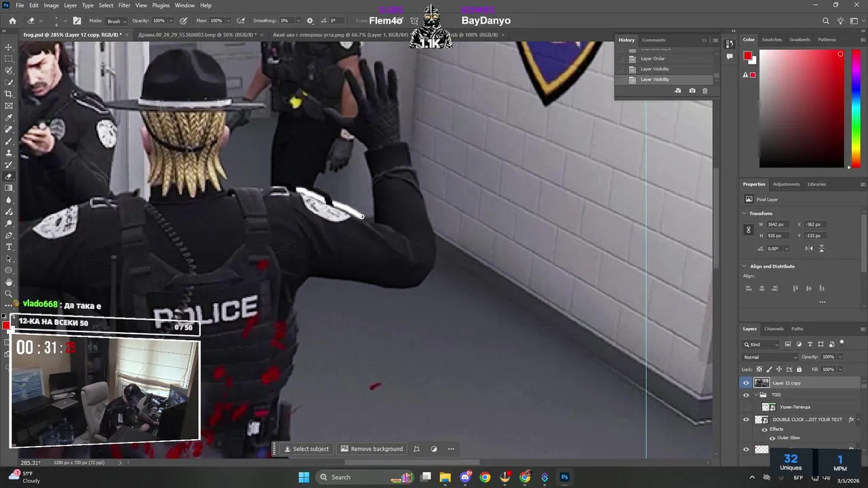Toggle link width and height
Screen dimensions: 868x488
click(749, 230)
